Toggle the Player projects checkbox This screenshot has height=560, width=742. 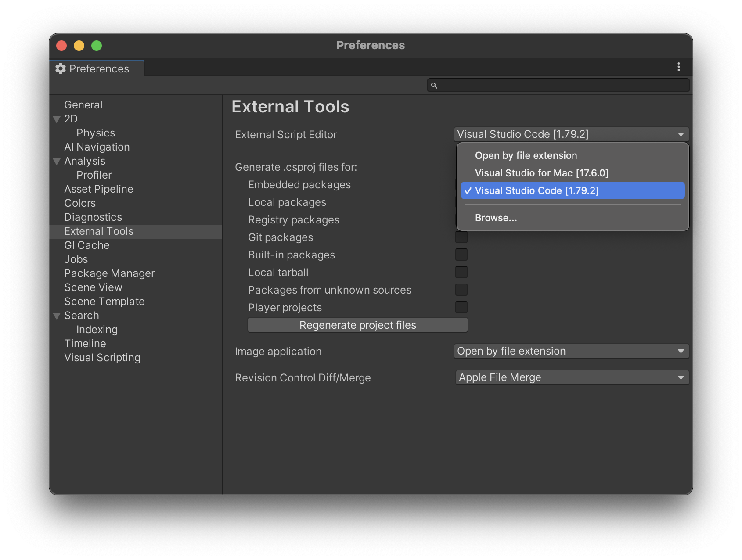461,307
